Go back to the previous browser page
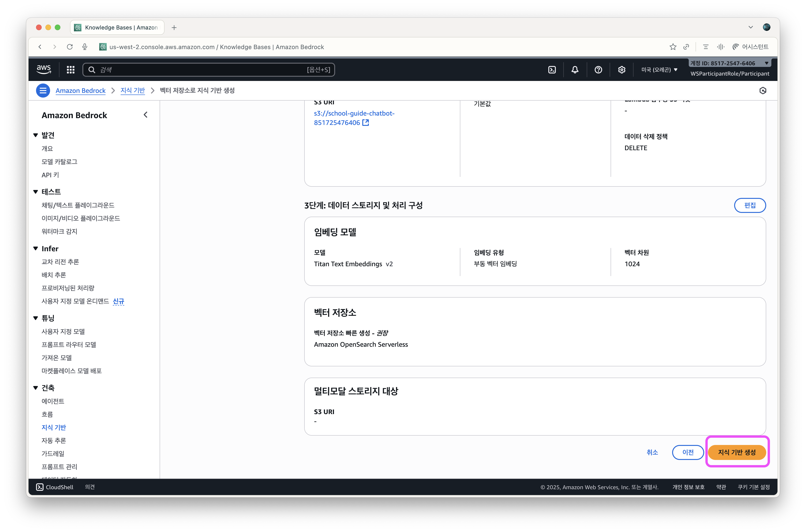This screenshot has height=532, width=806. 40,47
